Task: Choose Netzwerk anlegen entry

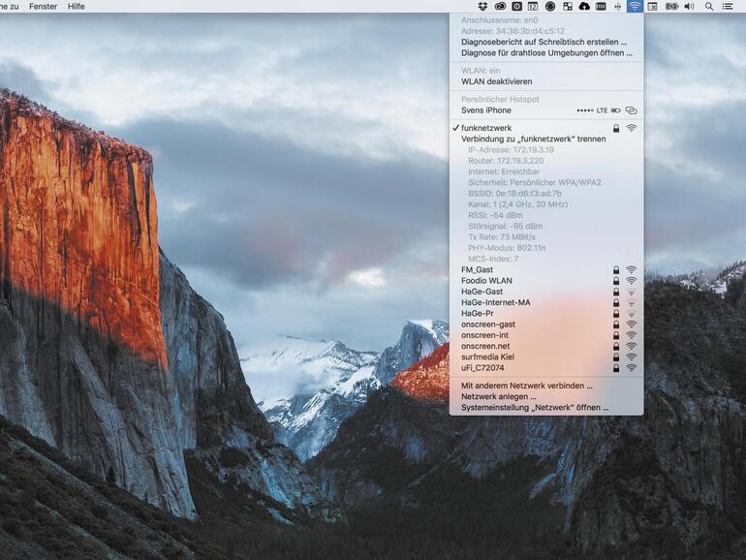Action: pyautogui.click(x=498, y=396)
